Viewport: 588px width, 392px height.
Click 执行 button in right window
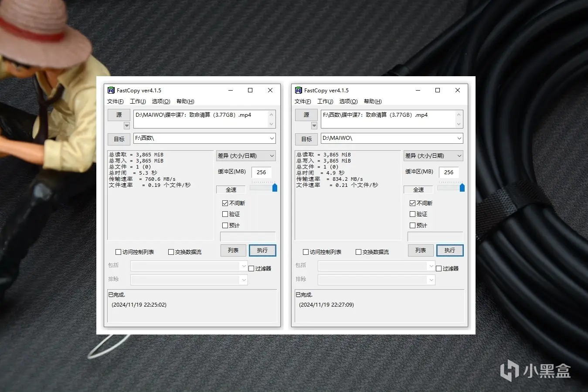tap(450, 250)
